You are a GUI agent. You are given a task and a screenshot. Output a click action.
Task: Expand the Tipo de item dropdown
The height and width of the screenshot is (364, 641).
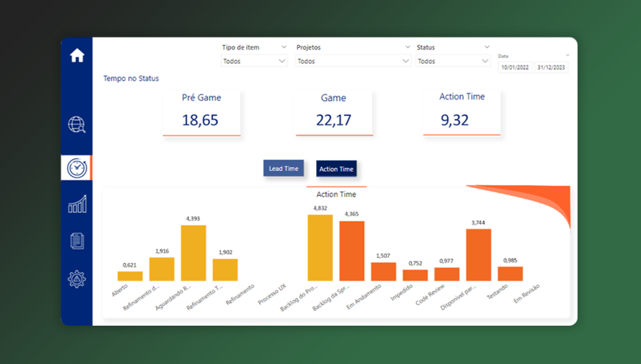[254, 61]
